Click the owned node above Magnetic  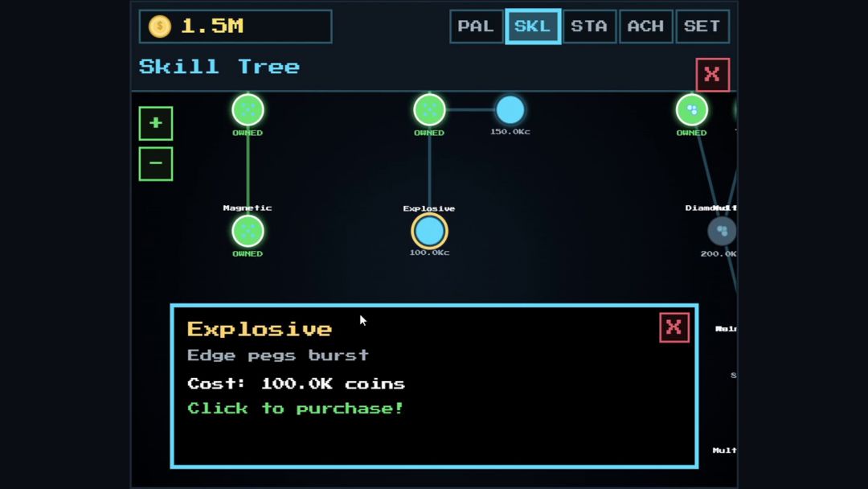click(x=248, y=109)
